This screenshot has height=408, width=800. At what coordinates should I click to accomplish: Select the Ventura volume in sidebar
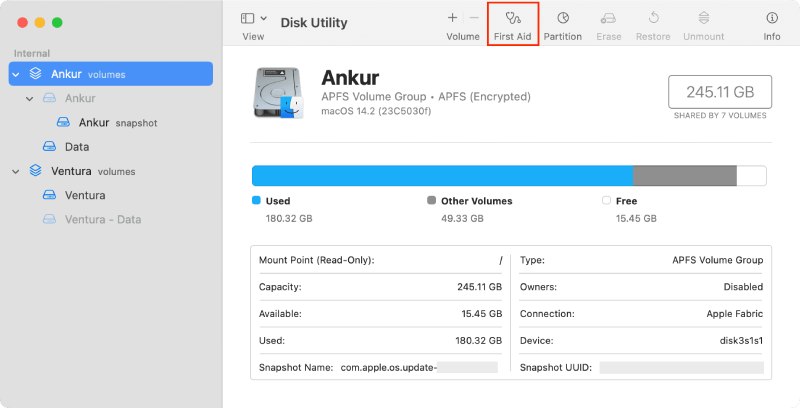coord(84,195)
